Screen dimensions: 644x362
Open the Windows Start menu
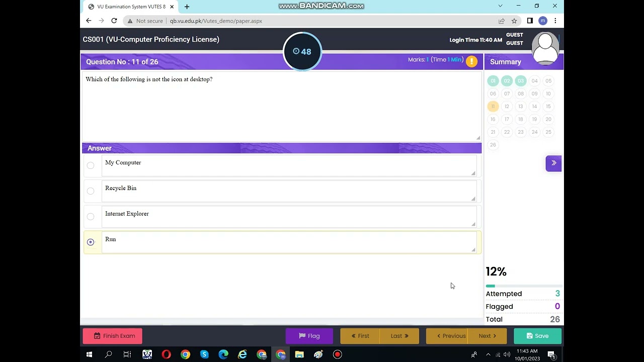pos(89,354)
